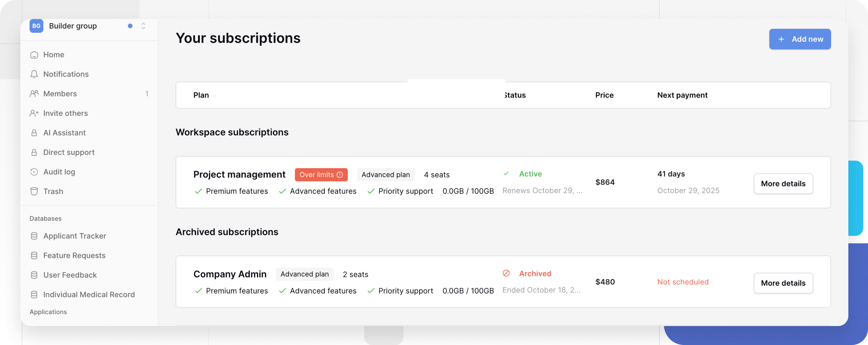The width and height of the screenshot is (868, 345).
Task: Click the Applicant Tracker database icon
Action: coord(34,236)
